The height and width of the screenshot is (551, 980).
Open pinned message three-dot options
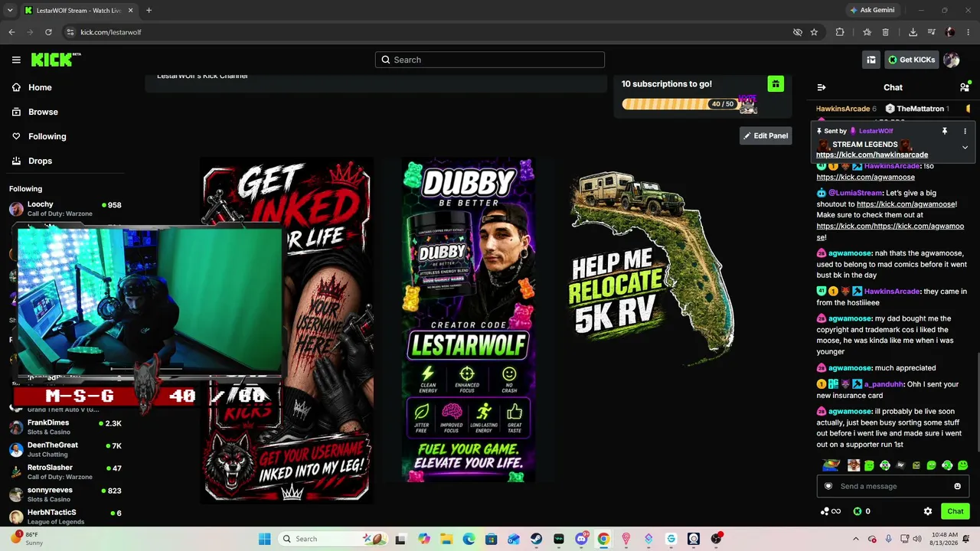tap(965, 131)
